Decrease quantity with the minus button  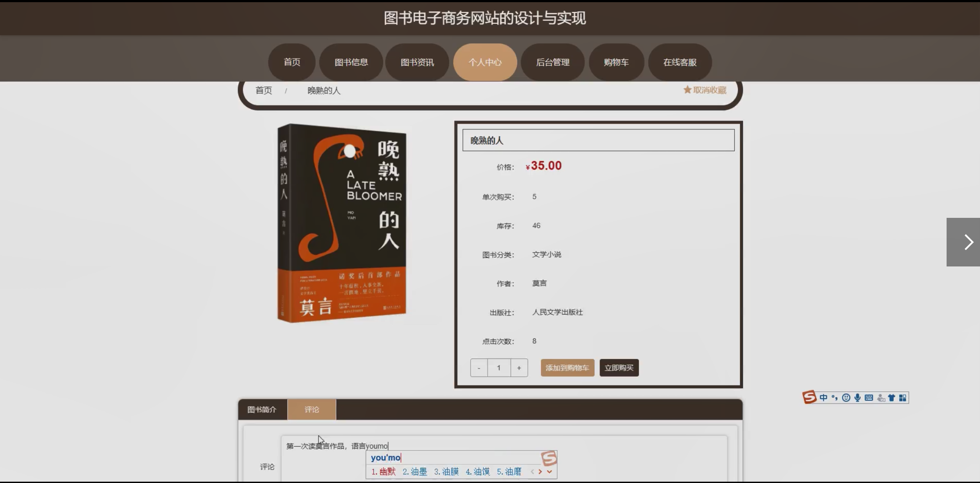click(479, 368)
